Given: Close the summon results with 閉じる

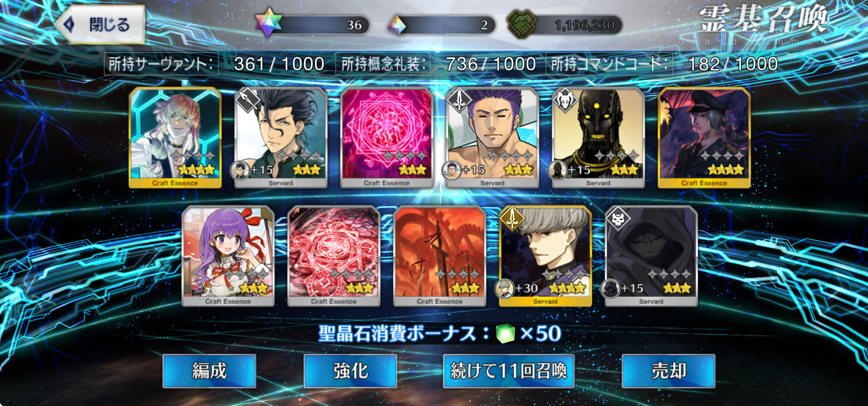Looking at the screenshot, I should [100, 24].
